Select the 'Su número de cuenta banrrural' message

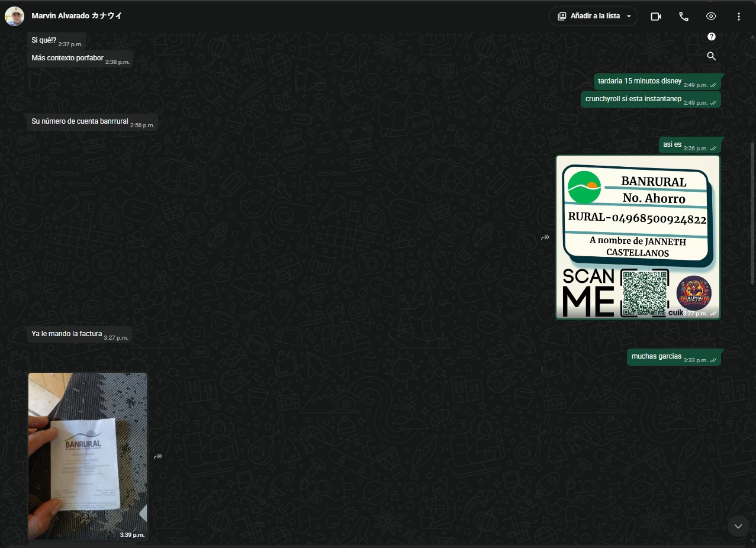click(93, 122)
